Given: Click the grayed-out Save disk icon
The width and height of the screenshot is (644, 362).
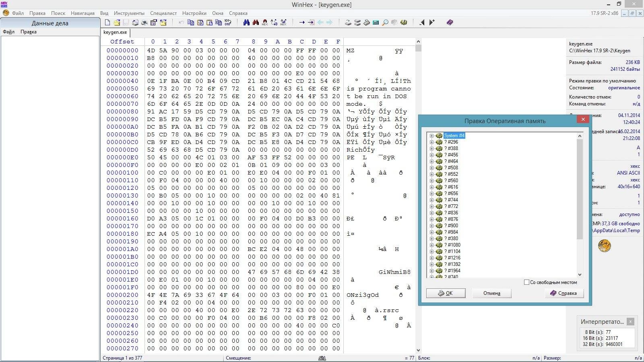Looking at the screenshot, I should coord(126,23).
